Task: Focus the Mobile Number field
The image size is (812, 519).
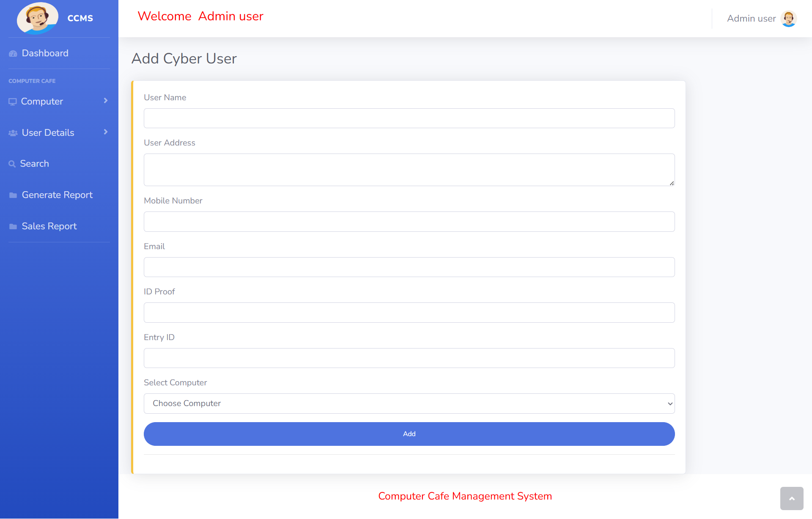Action: 409,222
